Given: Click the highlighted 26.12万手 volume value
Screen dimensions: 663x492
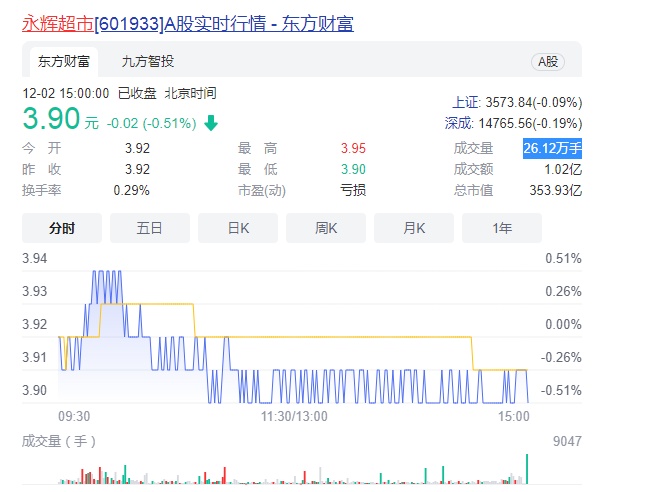Looking at the screenshot, I should pos(552,148).
